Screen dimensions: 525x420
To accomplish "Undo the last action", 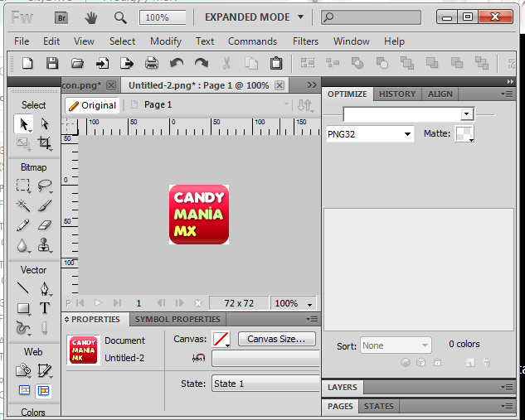I will pos(177,63).
